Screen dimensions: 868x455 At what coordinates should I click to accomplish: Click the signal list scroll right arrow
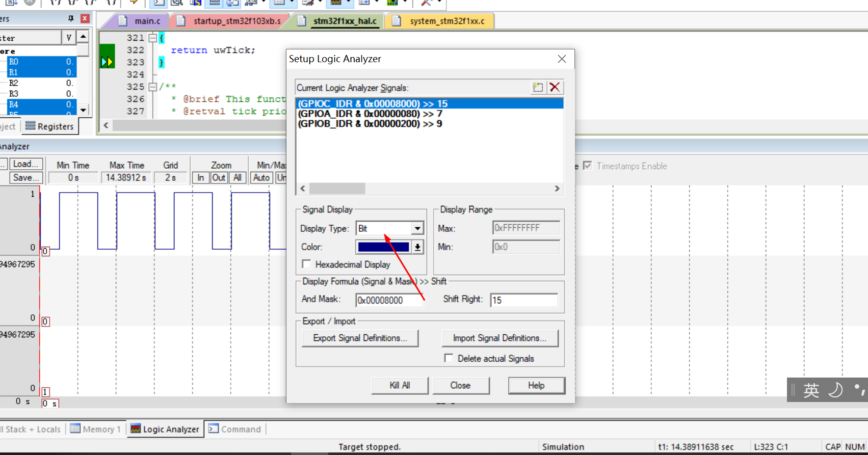click(557, 189)
